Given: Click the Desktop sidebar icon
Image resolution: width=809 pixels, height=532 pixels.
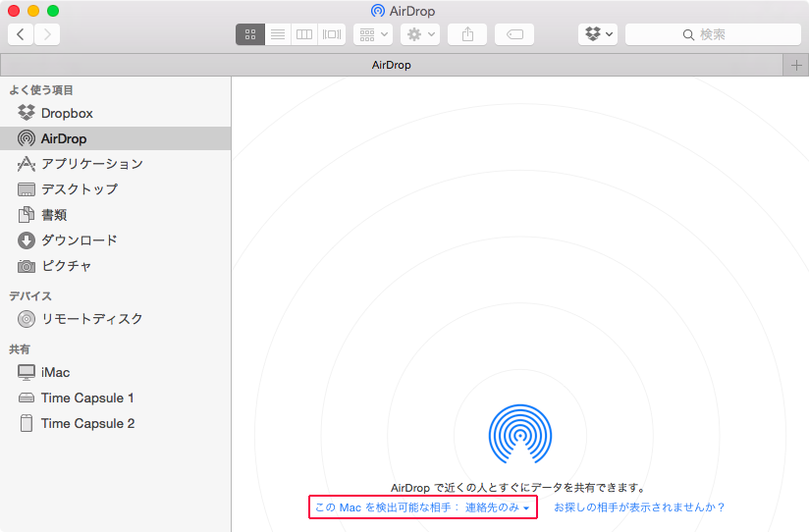Looking at the screenshot, I should (x=27, y=189).
